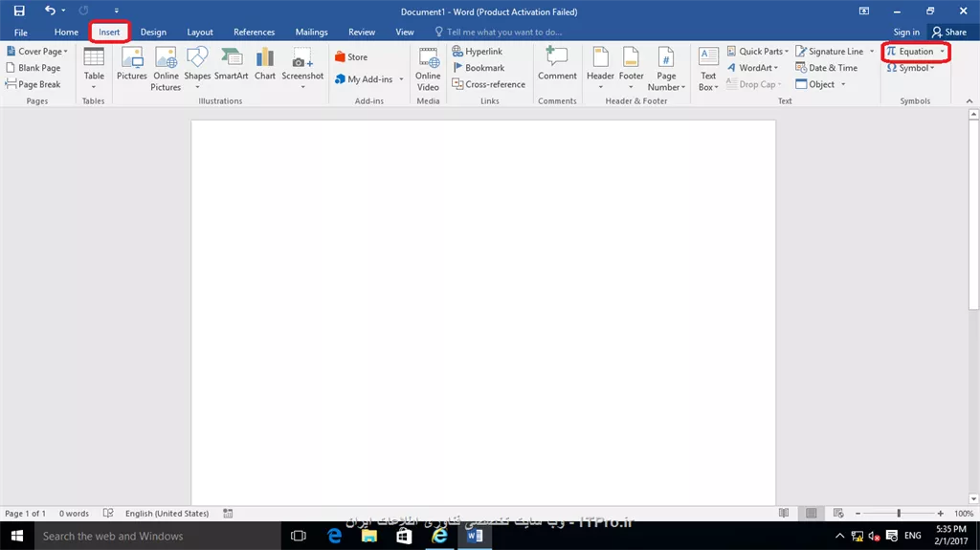Switch to Read Mode view
980x550 pixels.
[784, 513]
